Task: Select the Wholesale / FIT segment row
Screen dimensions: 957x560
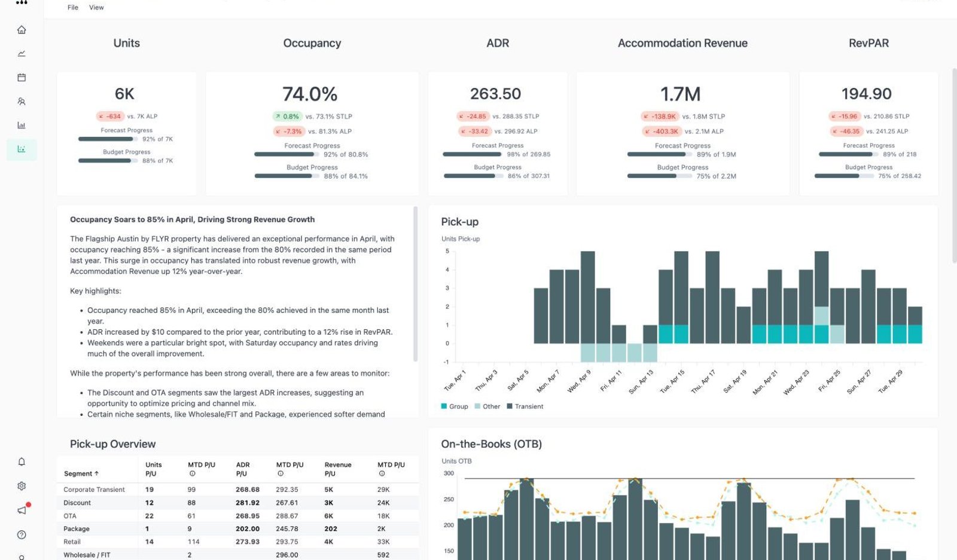Action: point(237,555)
